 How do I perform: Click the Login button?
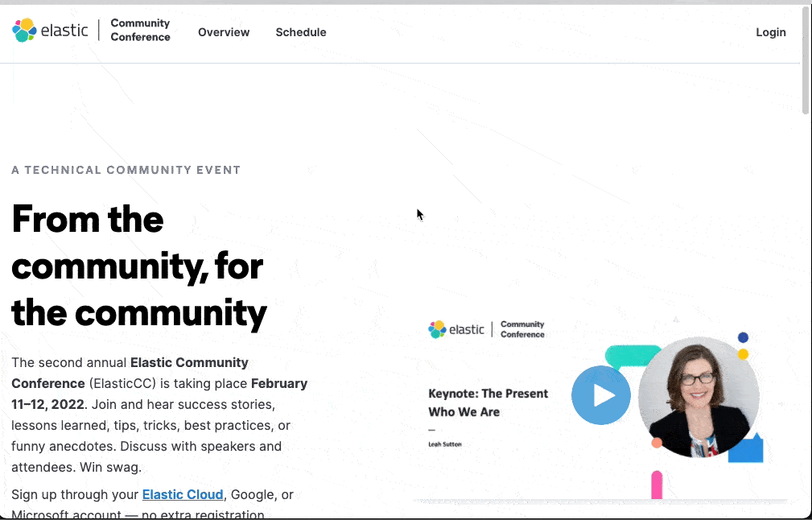click(x=770, y=32)
